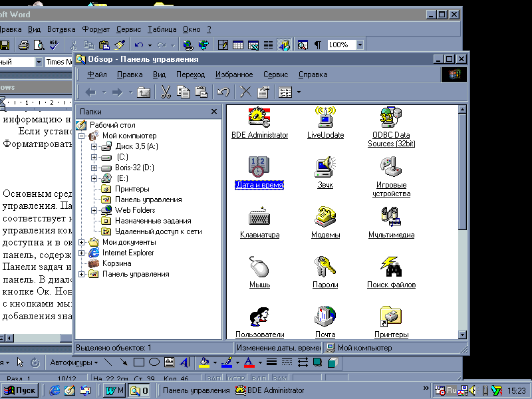Image resolution: width=532 pixels, height=399 pixels.
Task: Expand the Мои документы node
Action: [81, 242]
